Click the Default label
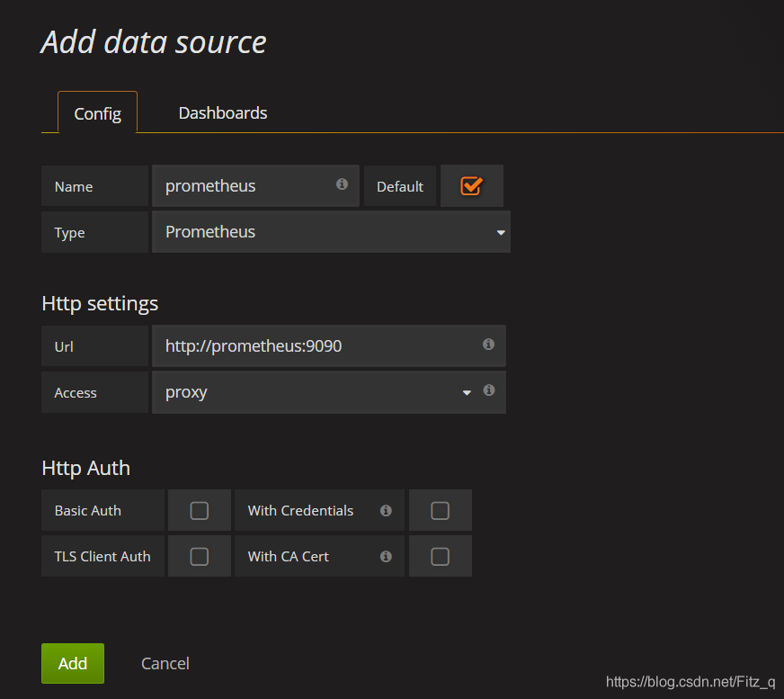This screenshot has height=699, width=784. 400,186
